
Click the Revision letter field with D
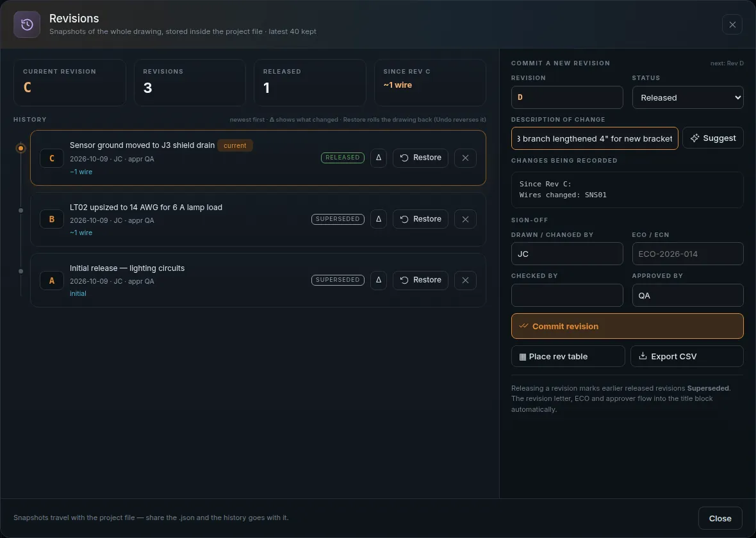click(567, 97)
